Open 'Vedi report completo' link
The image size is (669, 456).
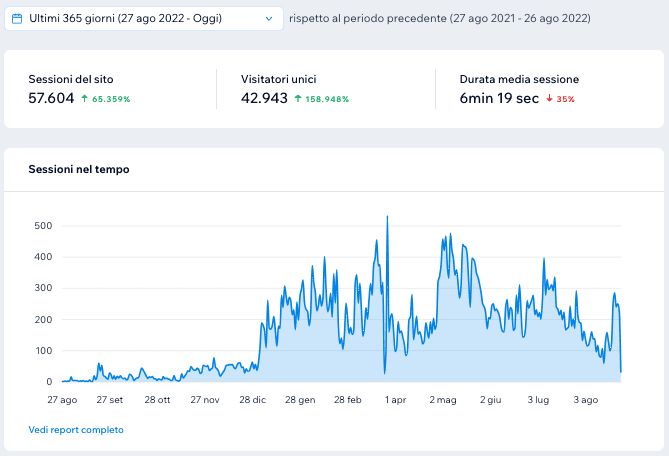[x=76, y=430]
